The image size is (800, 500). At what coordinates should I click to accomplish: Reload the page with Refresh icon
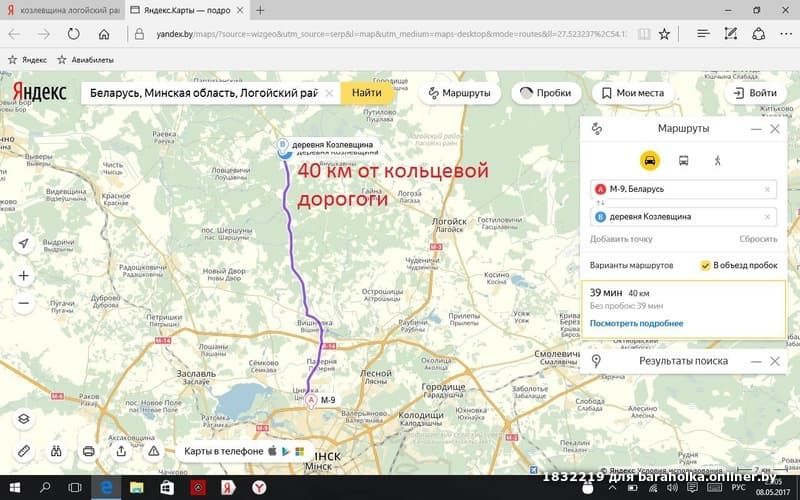pos(73,34)
